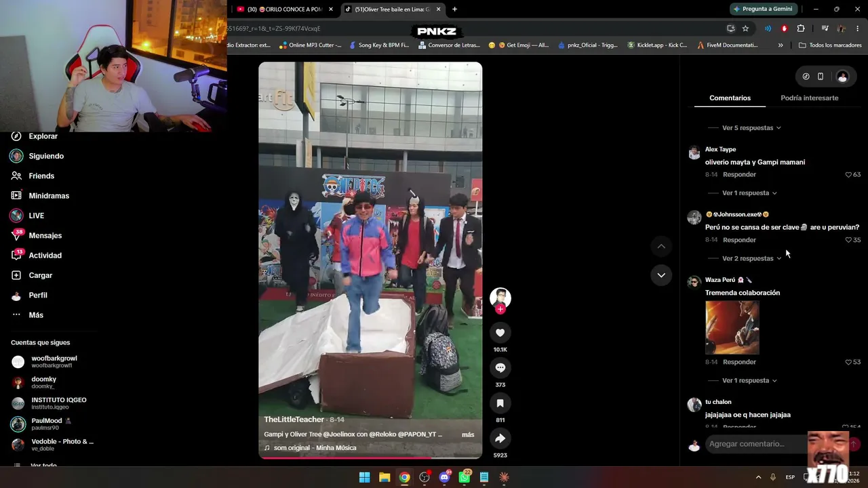
Task: Go to the next video arrow
Action: click(661, 275)
